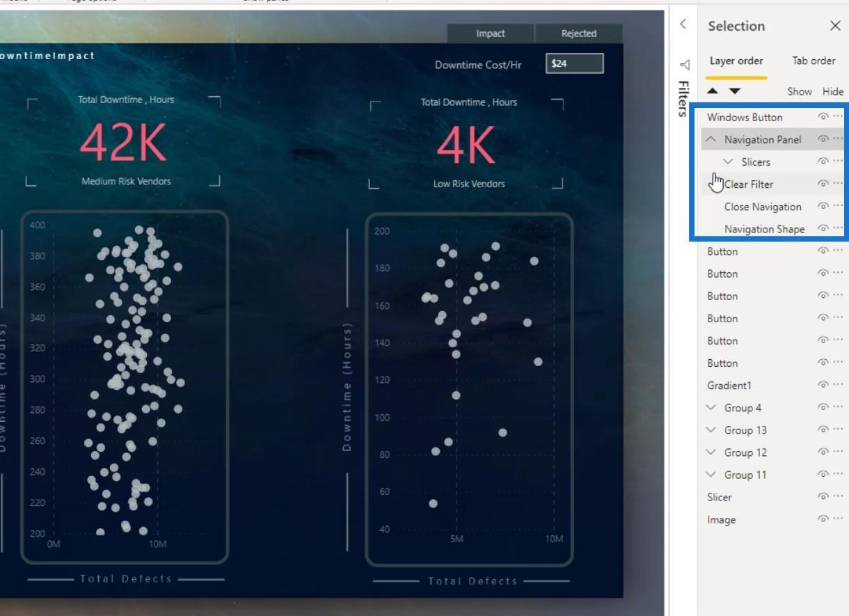
Task: Open more options for Group 4
Action: coord(838,407)
